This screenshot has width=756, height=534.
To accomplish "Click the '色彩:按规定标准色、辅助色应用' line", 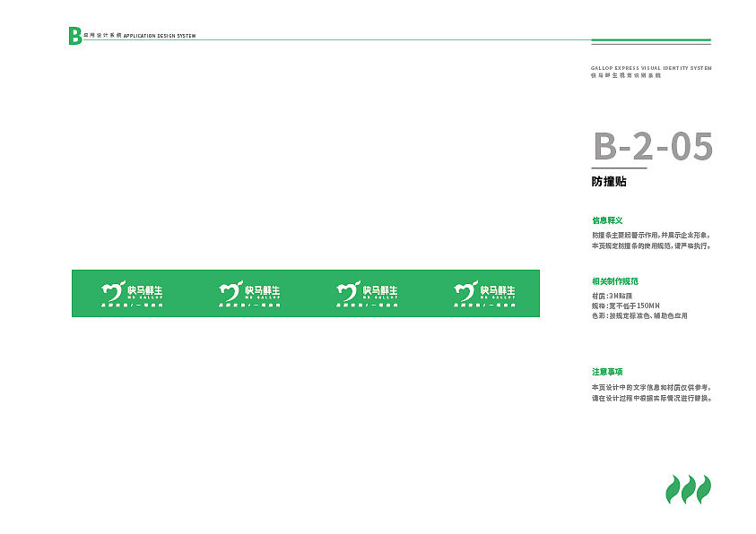I will click(639, 316).
